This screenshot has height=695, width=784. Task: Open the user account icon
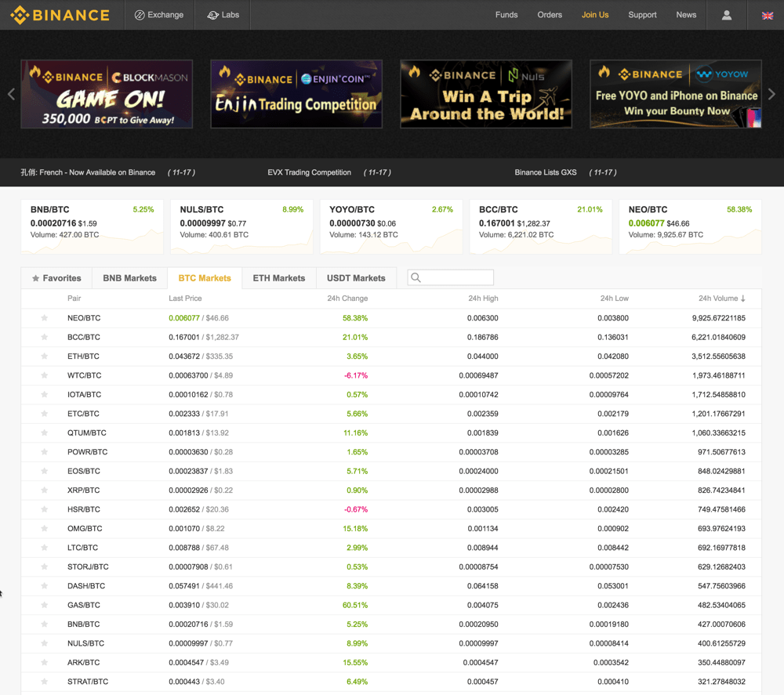point(727,15)
